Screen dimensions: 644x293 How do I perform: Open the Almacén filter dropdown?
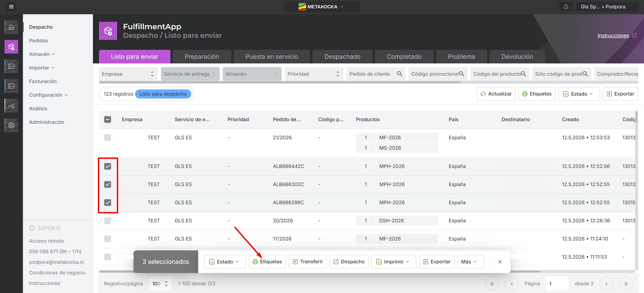(252, 74)
